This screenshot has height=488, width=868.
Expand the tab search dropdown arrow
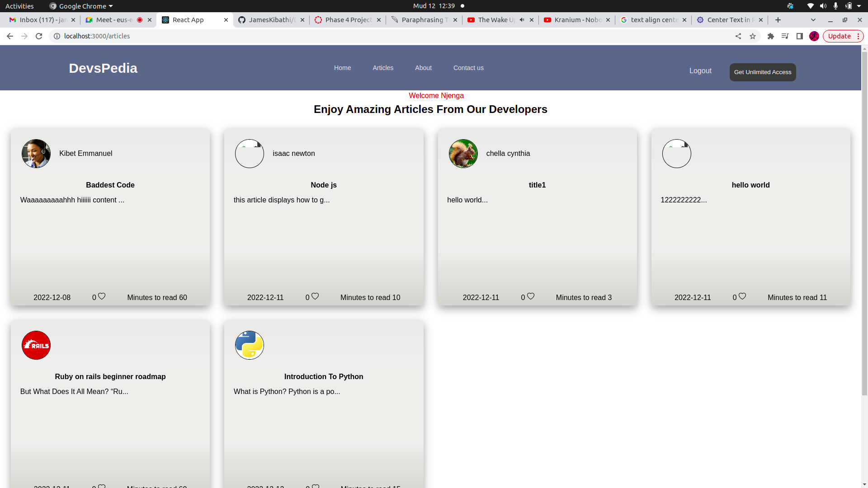(813, 20)
